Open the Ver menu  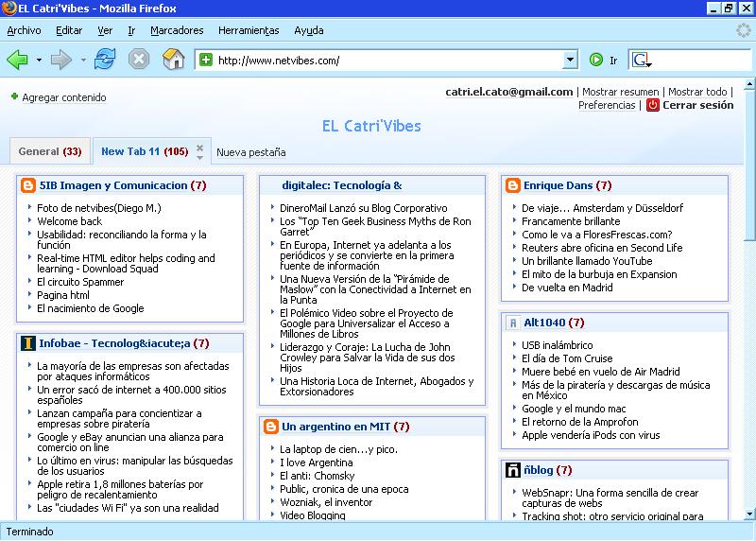[105, 30]
